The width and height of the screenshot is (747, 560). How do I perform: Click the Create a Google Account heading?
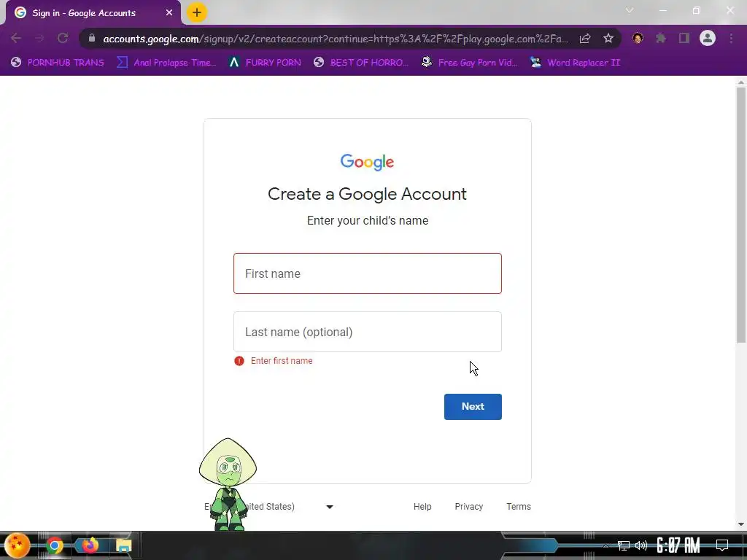(368, 194)
